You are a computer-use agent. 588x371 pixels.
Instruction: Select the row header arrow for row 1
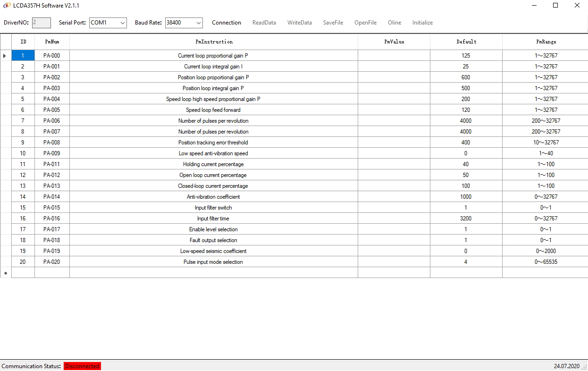pos(6,56)
